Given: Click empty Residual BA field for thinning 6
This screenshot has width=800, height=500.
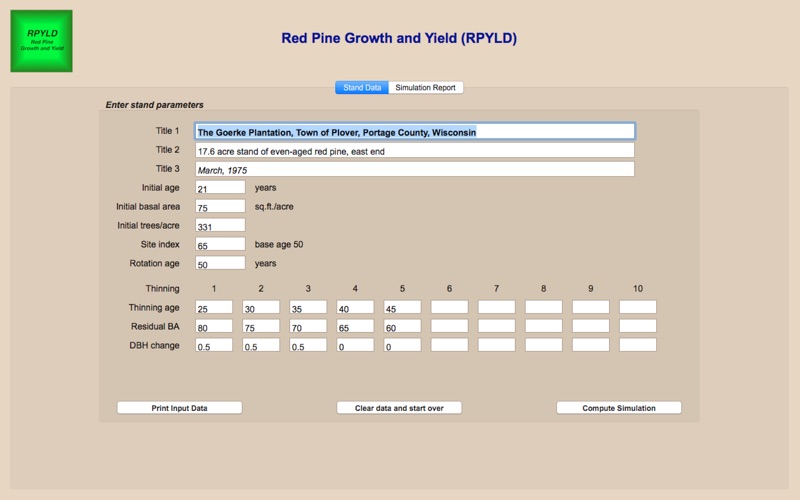Looking at the screenshot, I should pos(449,326).
